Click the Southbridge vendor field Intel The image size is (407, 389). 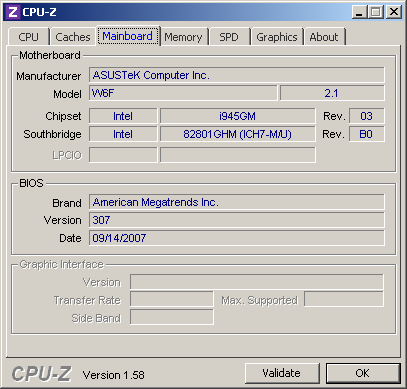(x=123, y=134)
